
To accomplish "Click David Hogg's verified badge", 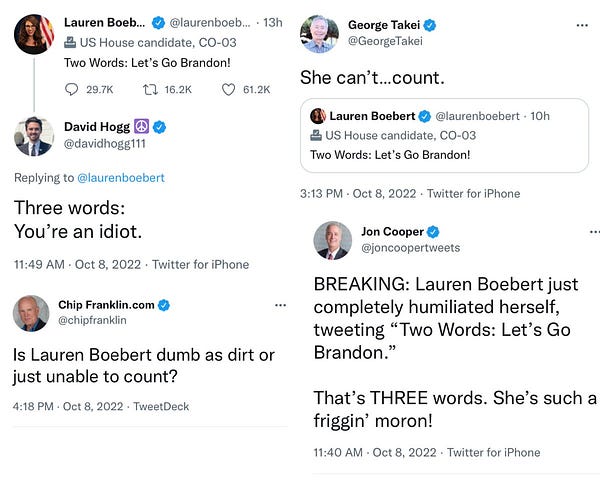I will (x=159, y=127).
